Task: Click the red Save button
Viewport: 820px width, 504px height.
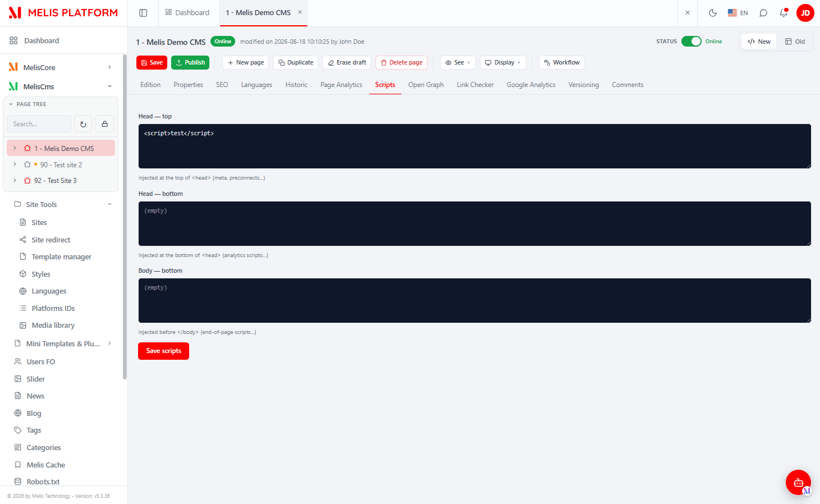Action: pos(152,63)
